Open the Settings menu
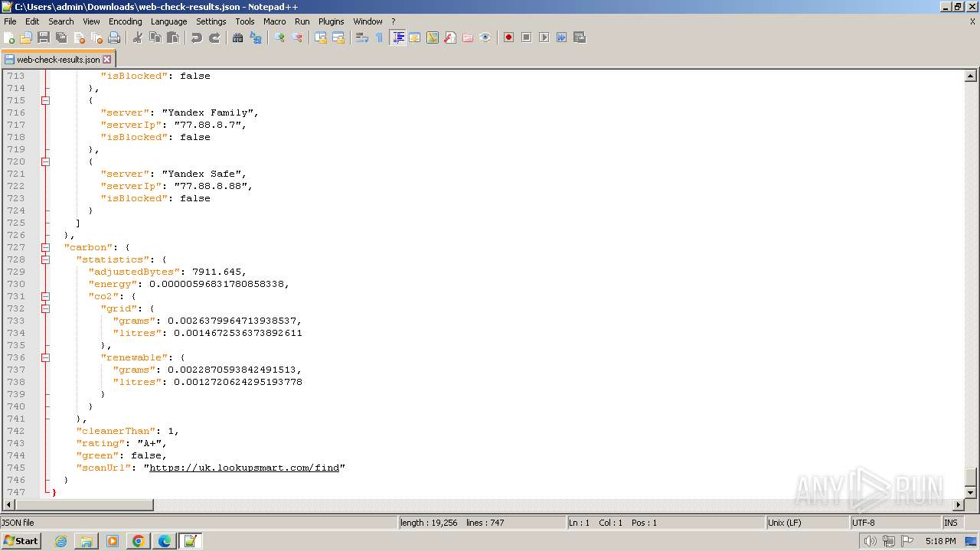 (x=211, y=21)
